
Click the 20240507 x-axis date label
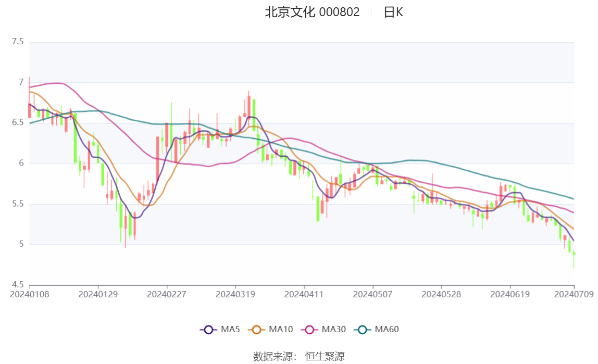point(372,294)
